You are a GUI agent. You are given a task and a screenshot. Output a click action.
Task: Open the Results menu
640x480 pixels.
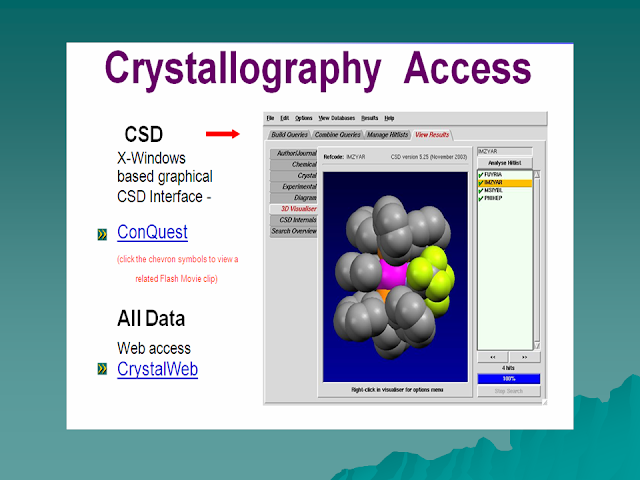(x=369, y=118)
